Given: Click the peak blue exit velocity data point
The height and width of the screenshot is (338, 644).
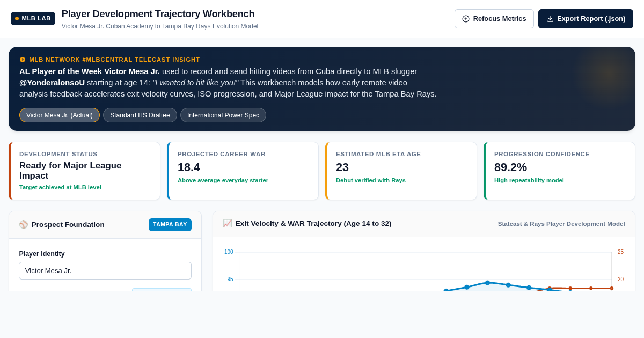Looking at the screenshot, I should click(487, 283).
